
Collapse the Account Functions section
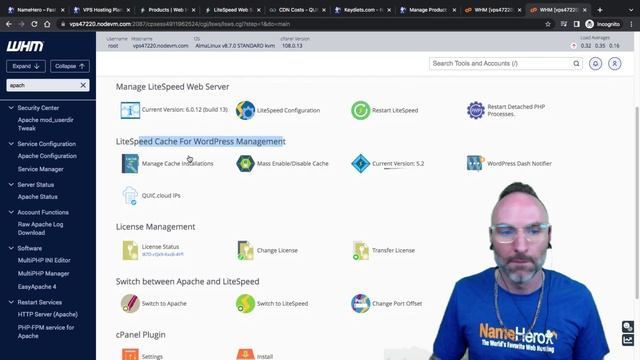pyautogui.click(x=11, y=212)
